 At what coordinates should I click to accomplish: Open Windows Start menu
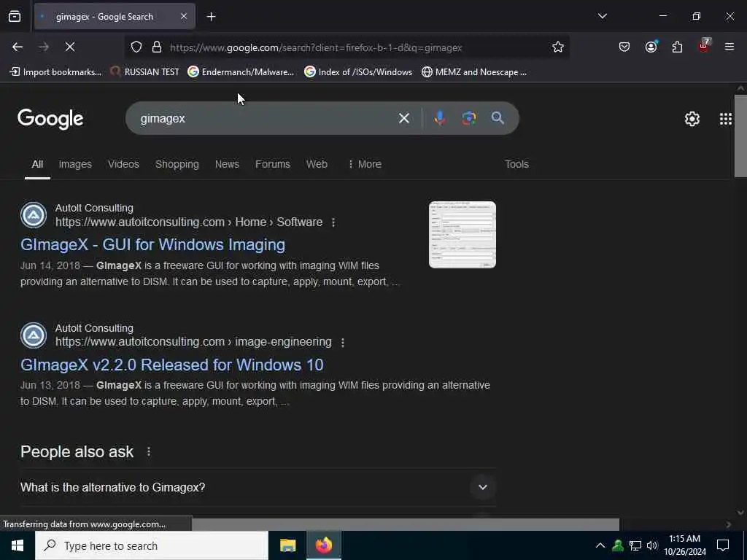pyautogui.click(x=18, y=545)
